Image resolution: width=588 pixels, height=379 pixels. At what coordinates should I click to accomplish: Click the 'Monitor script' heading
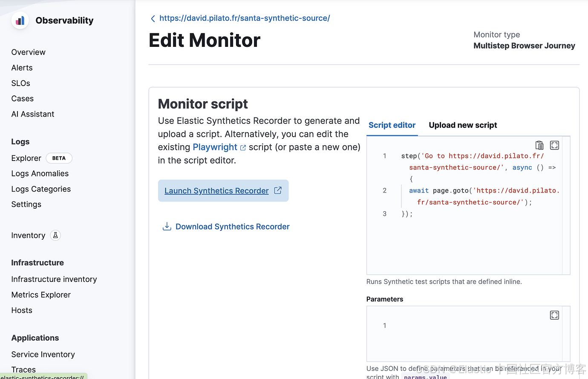203,104
